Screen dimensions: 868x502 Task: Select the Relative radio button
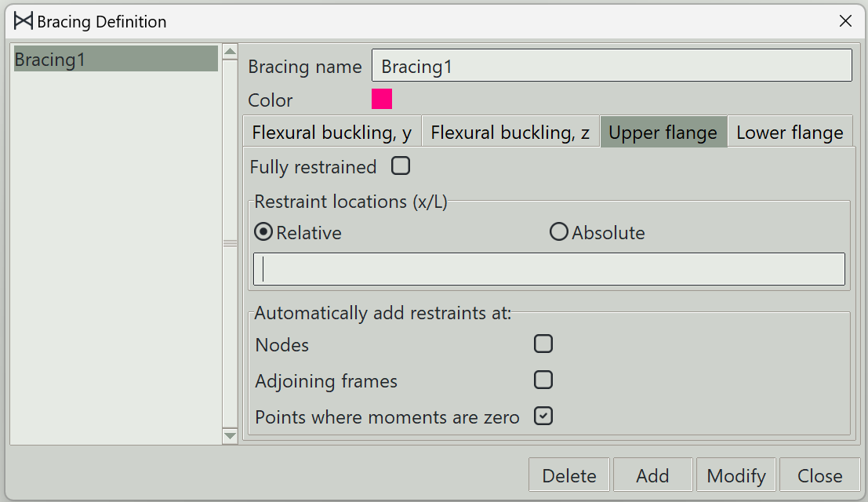(263, 232)
